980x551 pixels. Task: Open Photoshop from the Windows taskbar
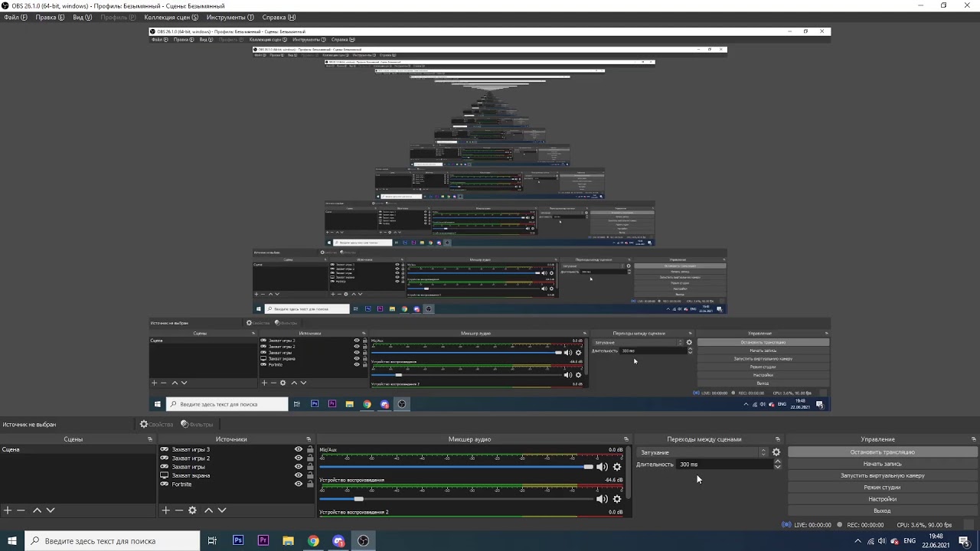click(238, 541)
